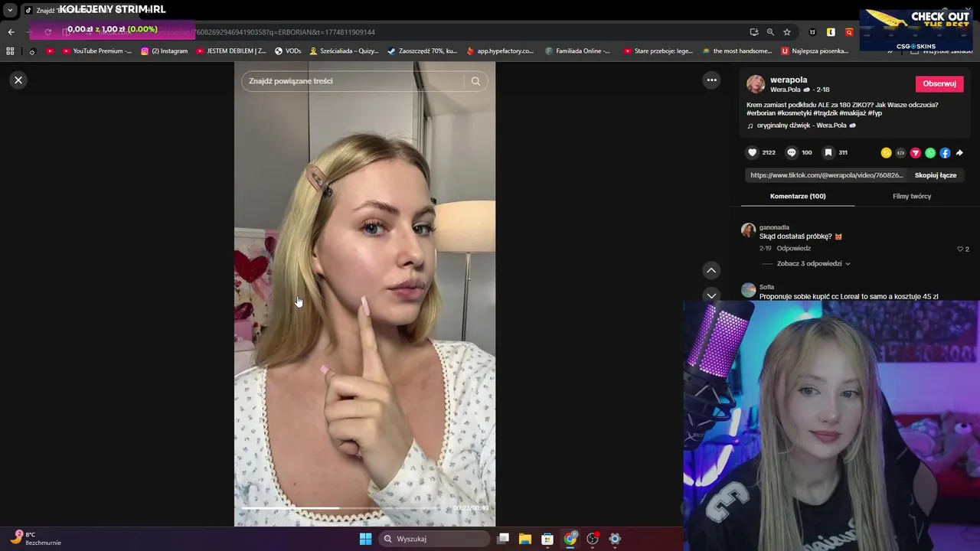Switch to Filmy twórcy tab
The width and height of the screenshot is (980, 551).
click(912, 197)
